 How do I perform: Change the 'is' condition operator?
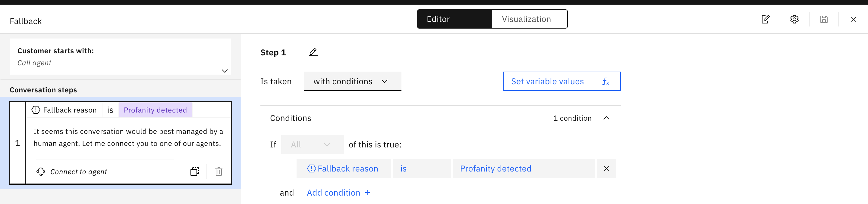coord(421,169)
